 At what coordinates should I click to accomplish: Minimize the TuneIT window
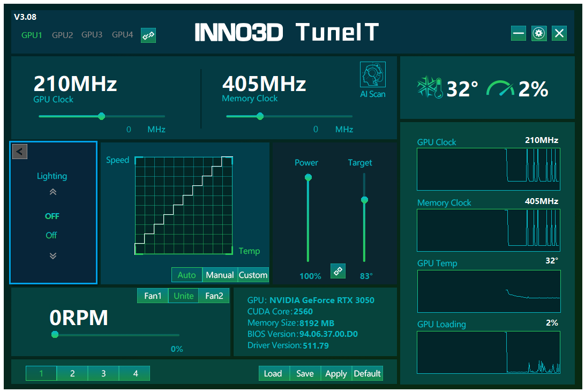click(x=518, y=33)
